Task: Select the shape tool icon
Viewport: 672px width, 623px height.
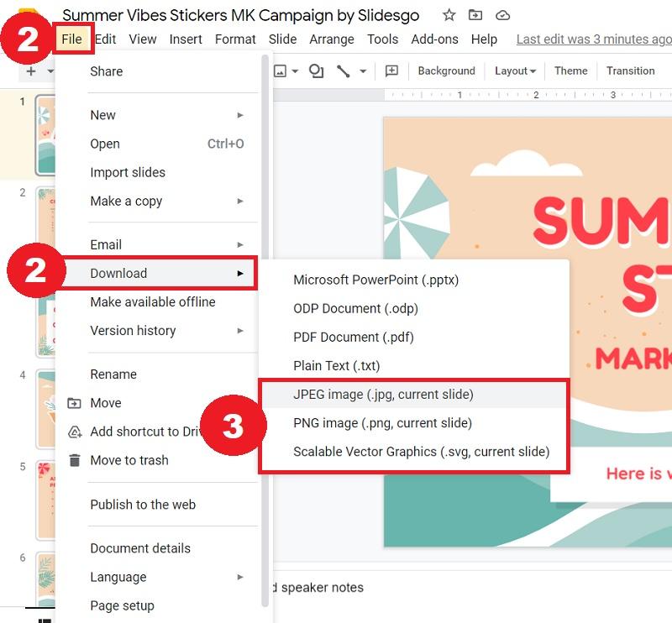Action: (x=317, y=71)
